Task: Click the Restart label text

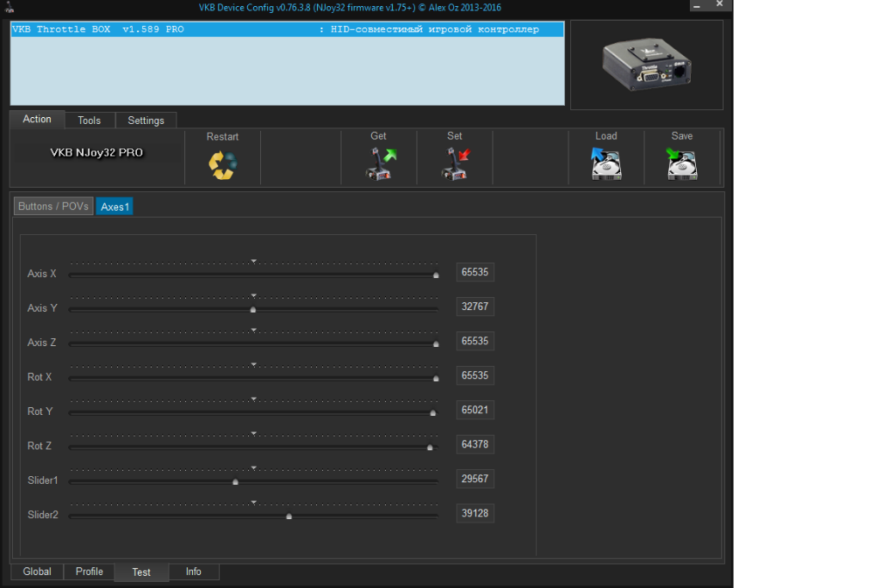Action: point(223,137)
